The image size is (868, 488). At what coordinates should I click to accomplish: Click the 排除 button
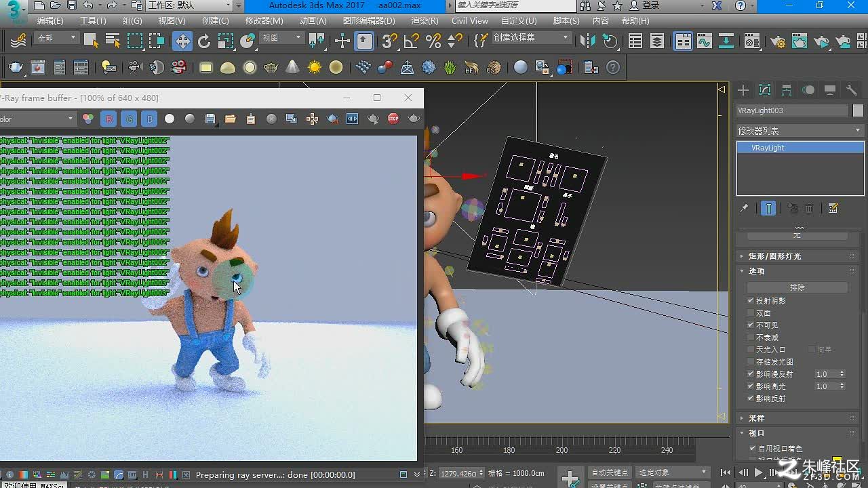(x=797, y=287)
